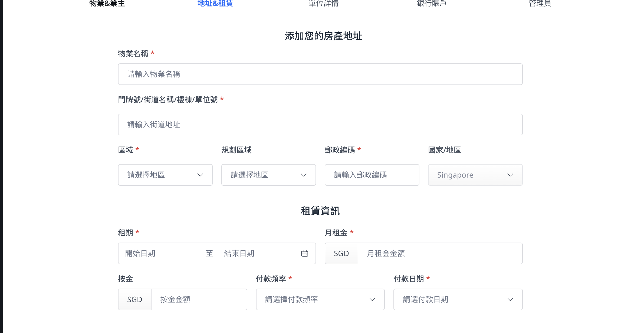Screen dimensions: 644x333
Task: Open the 銀行賬戶 step tab
Action: coord(432,3)
